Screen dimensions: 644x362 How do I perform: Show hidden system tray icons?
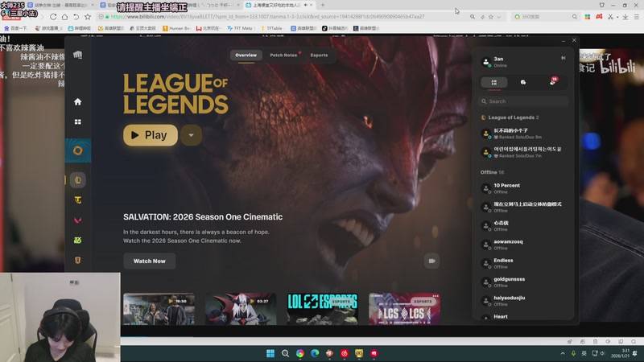pos(562,353)
